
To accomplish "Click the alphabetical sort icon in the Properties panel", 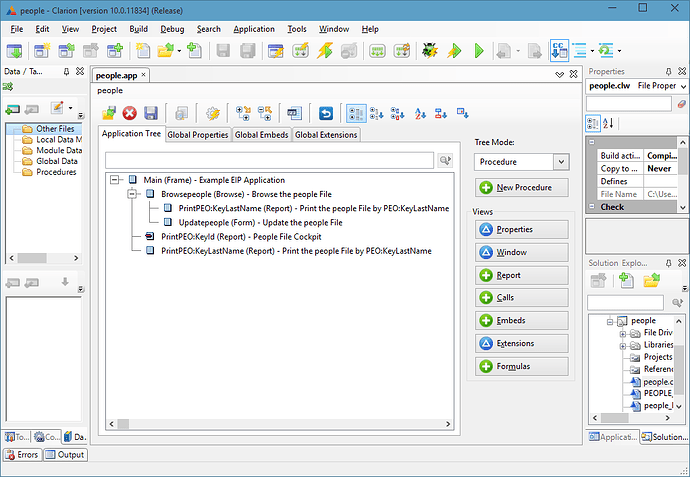I will click(612, 124).
